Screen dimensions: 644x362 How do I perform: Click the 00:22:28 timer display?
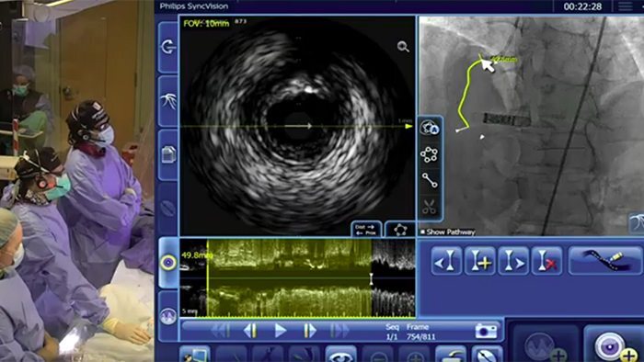582,6
